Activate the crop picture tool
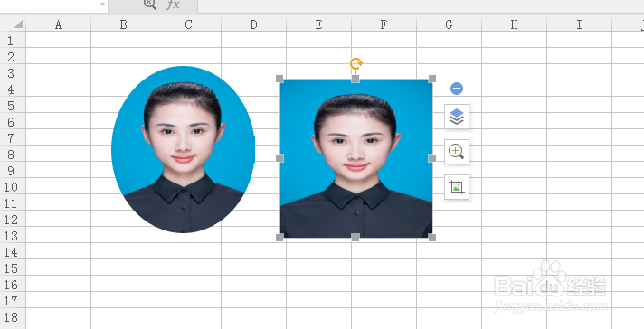The width and height of the screenshot is (644, 329). [457, 187]
